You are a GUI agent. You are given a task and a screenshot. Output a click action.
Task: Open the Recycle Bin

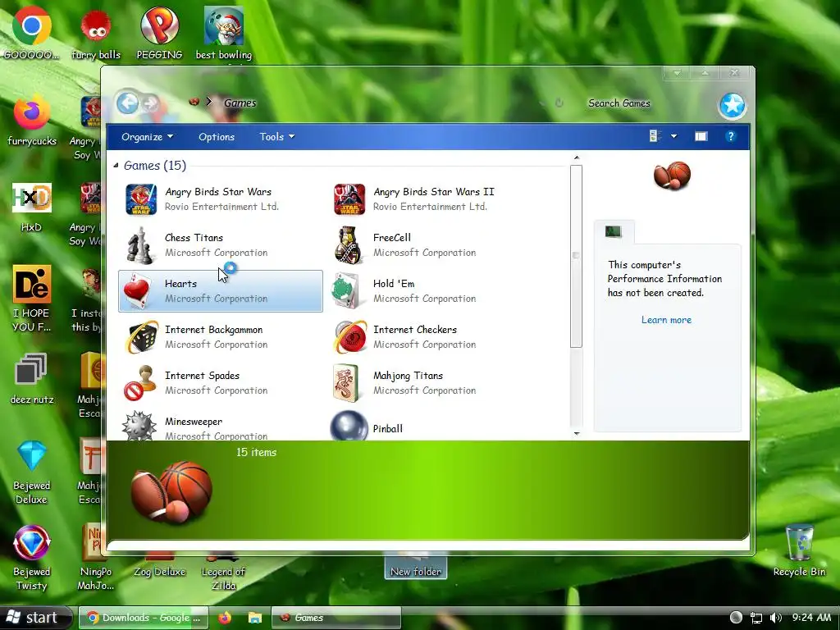click(x=799, y=550)
